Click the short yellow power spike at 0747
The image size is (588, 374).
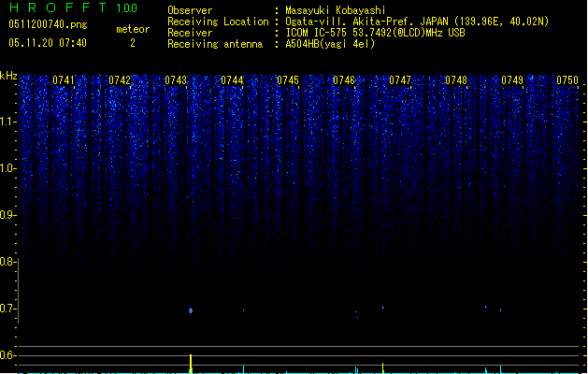383,368
